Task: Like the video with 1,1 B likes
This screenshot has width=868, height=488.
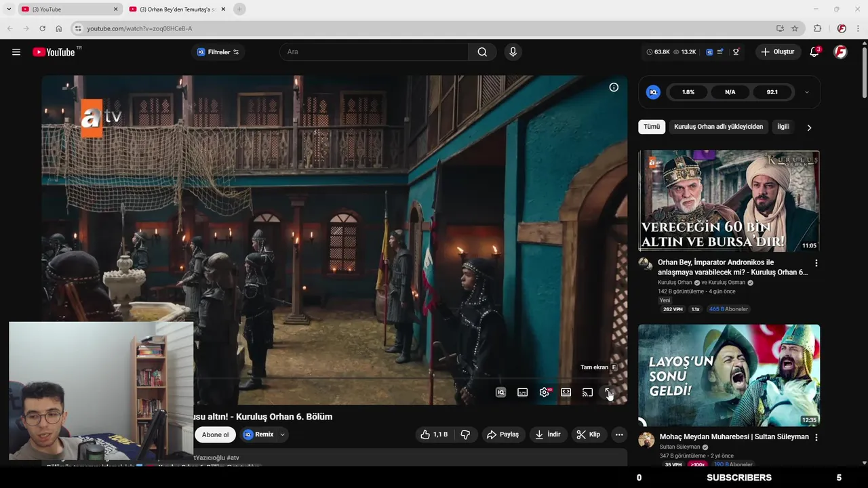Action: [433, 434]
